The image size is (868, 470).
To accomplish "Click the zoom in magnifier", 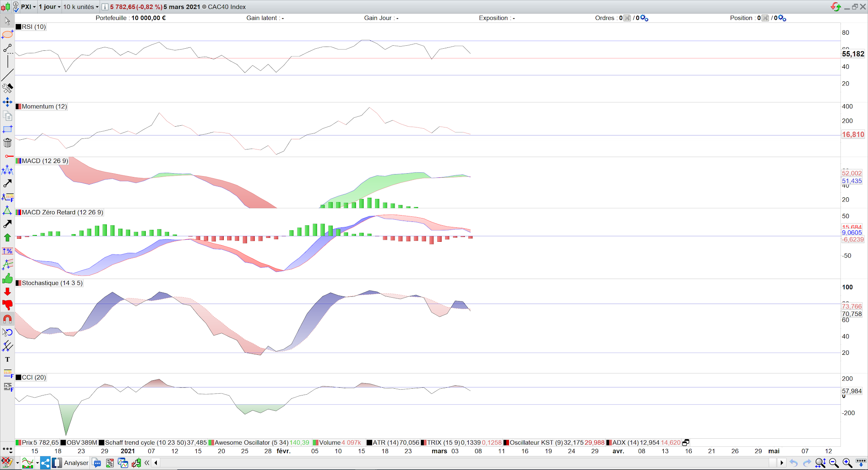I will pyautogui.click(x=847, y=463).
